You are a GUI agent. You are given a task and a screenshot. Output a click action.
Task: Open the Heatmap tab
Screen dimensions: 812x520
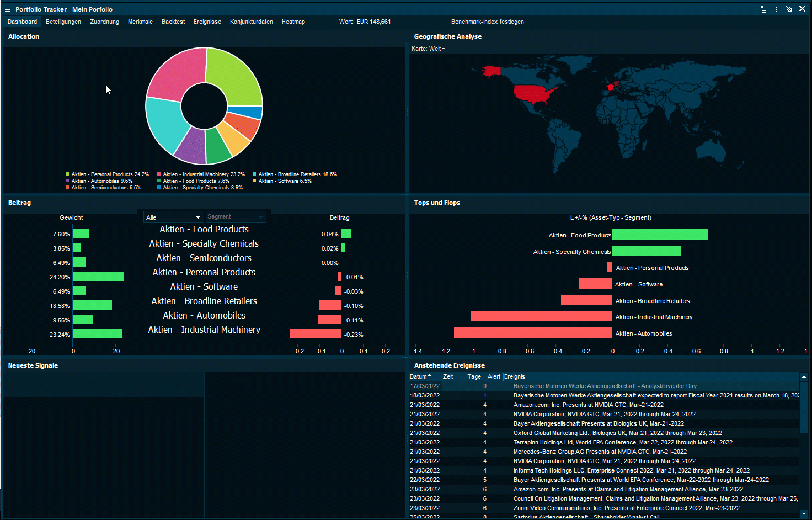(293, 22)
